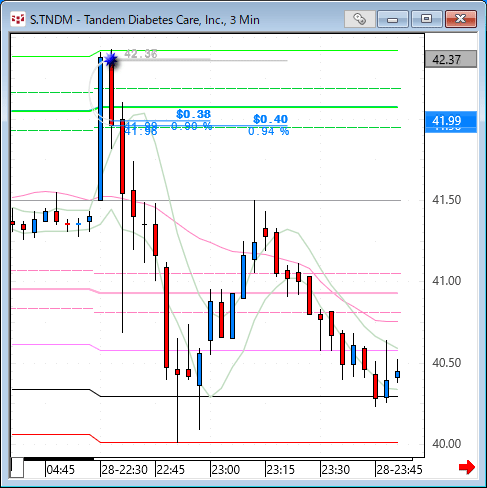Click the $0.38 profit annotation
The width and height of the screenshot is (487, 488).
tap(193, 114)
